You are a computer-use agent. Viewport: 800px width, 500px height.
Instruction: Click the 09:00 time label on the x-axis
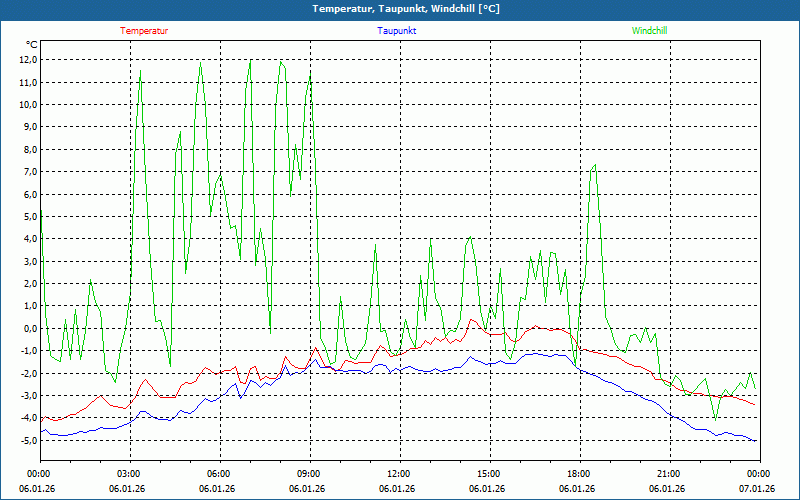309,473
